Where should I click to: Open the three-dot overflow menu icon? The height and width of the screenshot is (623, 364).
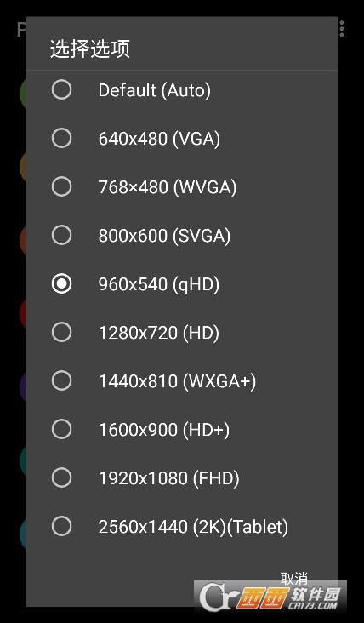click(342, 29)
